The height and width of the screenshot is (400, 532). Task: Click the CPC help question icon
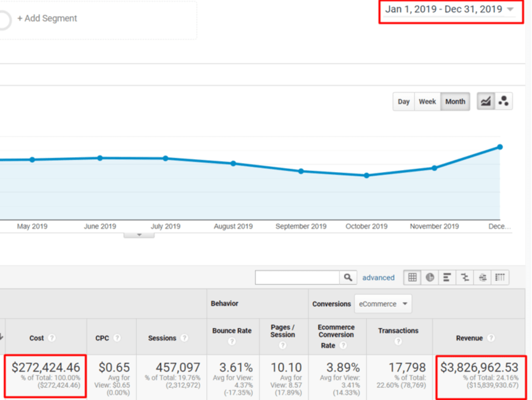(117, 338)
